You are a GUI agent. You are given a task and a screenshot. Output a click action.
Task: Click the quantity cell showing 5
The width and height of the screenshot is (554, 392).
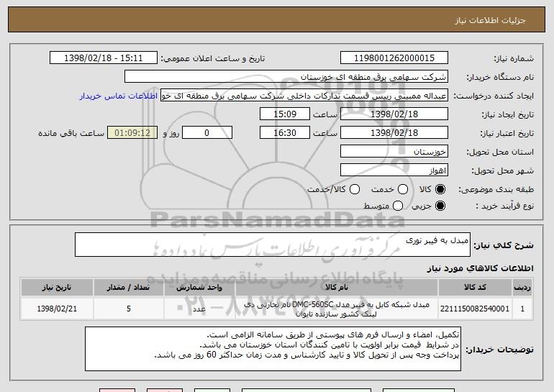[128, 309]
